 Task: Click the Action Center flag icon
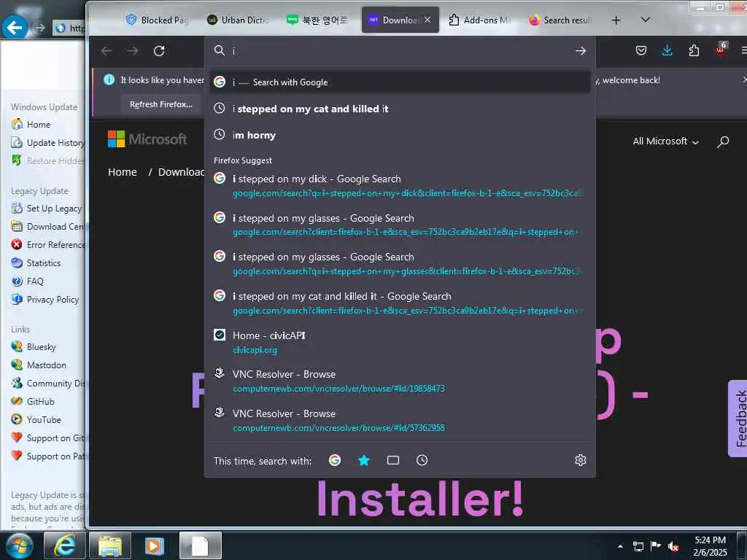point(656,545)
